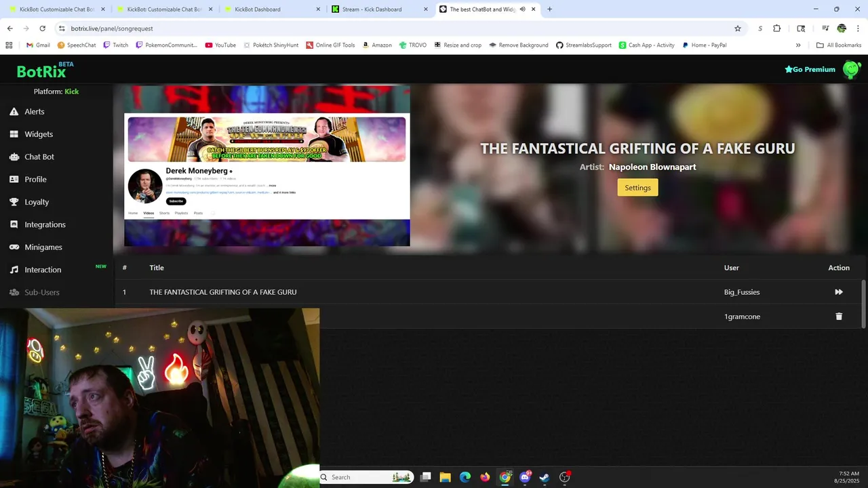Click the Big_Fussies username
The width and height of the screenshot is (868, 488).
(x=742, y=292)
